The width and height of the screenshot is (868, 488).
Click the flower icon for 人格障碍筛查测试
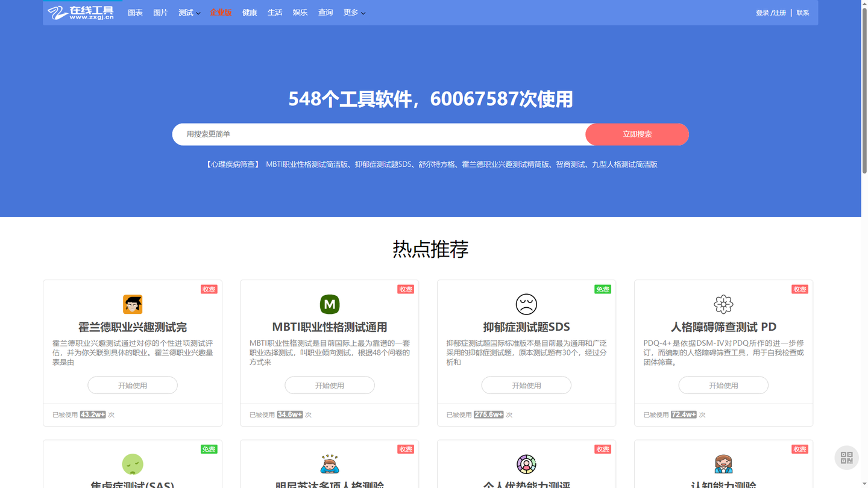723,304
